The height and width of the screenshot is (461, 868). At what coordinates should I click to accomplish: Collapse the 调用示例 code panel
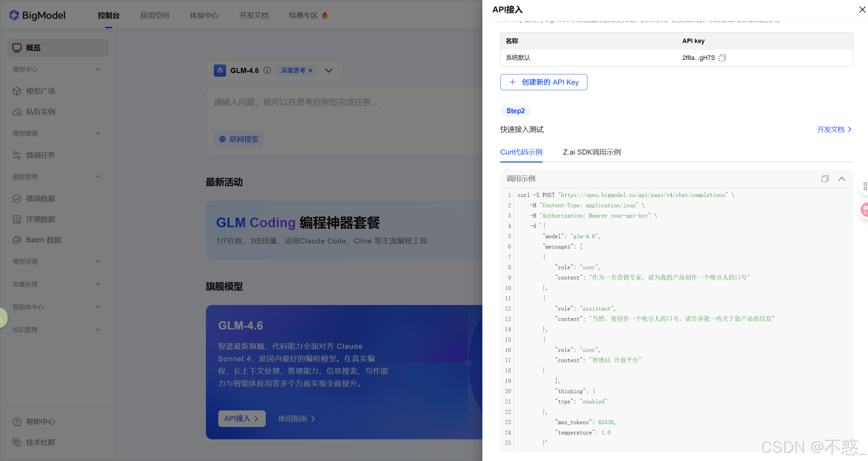click(x=842, y=179)
